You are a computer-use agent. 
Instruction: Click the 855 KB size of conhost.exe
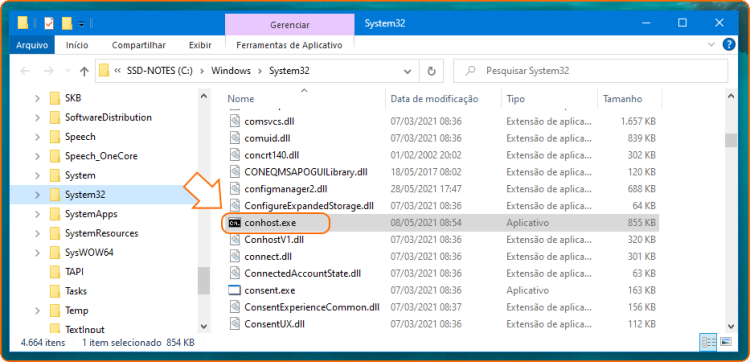pyautogui.click(x=641, y=223)
